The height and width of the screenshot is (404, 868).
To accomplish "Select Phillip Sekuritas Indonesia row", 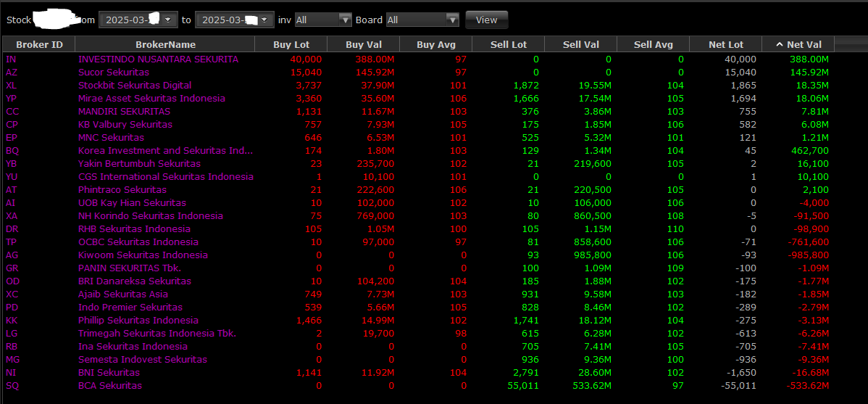I will coord(419,321).
